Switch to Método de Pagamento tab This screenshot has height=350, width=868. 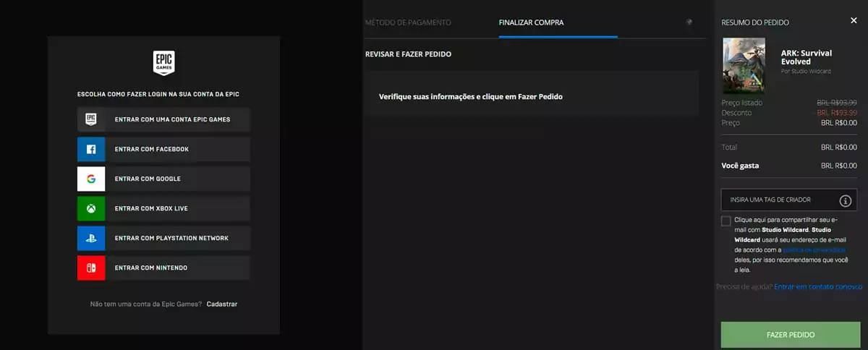click(408, 22)
